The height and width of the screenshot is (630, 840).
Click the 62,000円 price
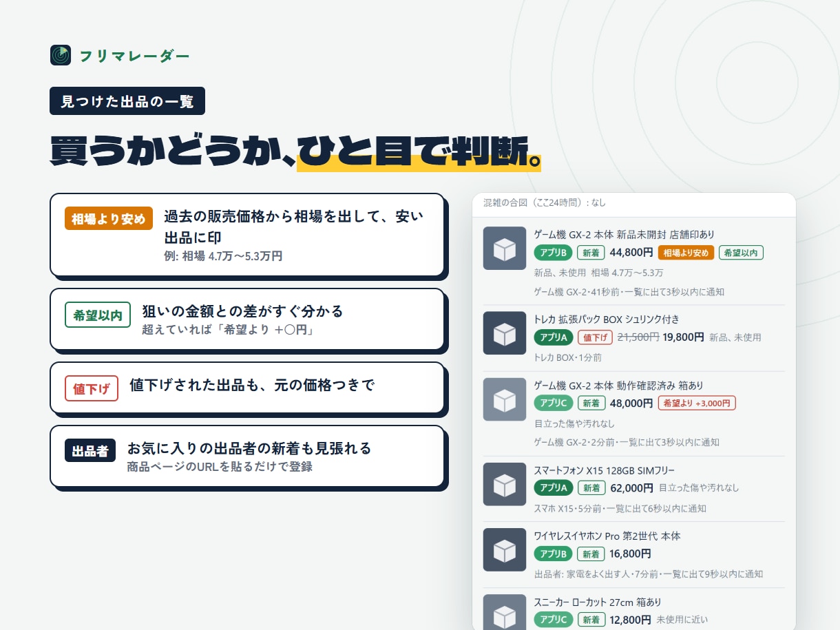(631, 487)
